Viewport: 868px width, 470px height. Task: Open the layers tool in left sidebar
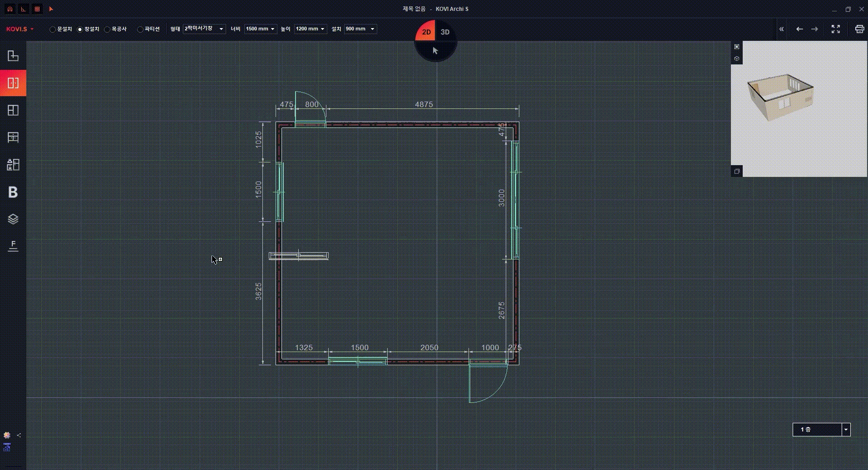tap(13, 219)
